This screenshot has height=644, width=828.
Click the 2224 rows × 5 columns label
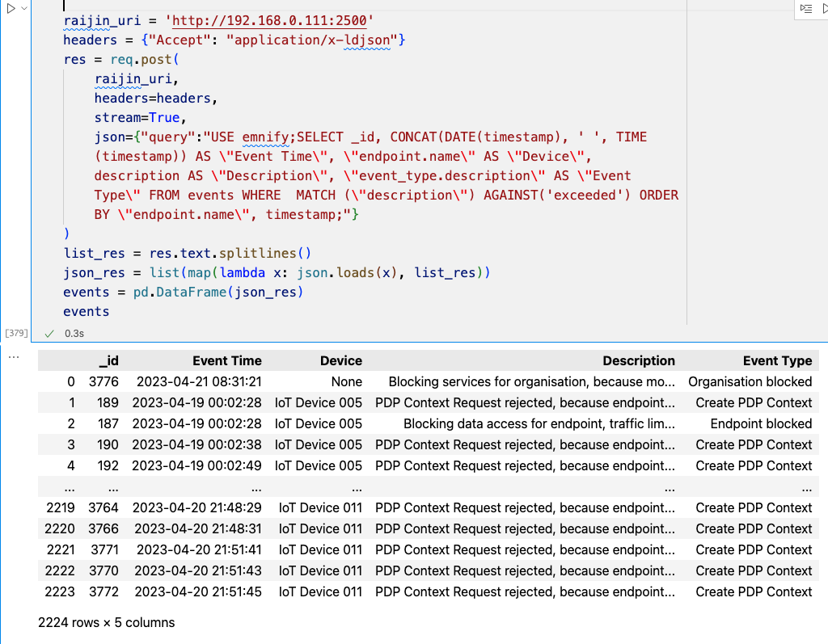pos(106,622)
